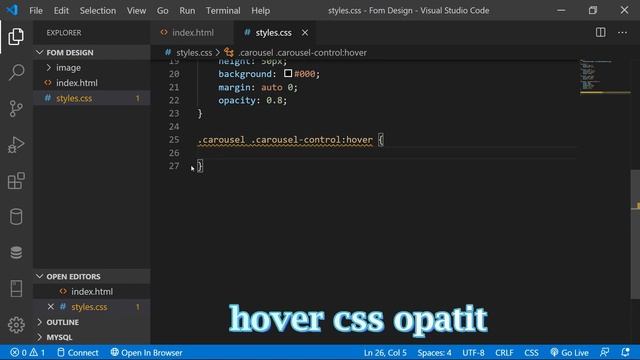Open the Terminal menu
This screenshot has width=640, height=360.
(x=223, y=11)
